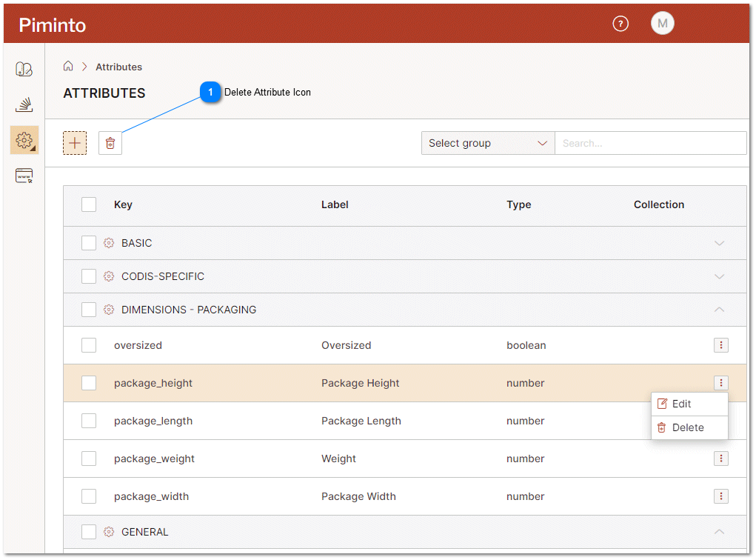Click the Delete Attribute trash icon

coord(110,143)
